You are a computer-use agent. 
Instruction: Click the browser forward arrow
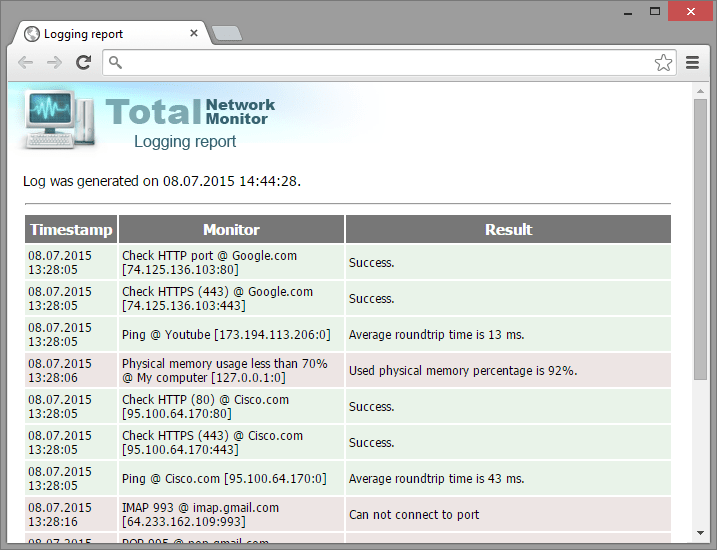[x=54, y=62]
